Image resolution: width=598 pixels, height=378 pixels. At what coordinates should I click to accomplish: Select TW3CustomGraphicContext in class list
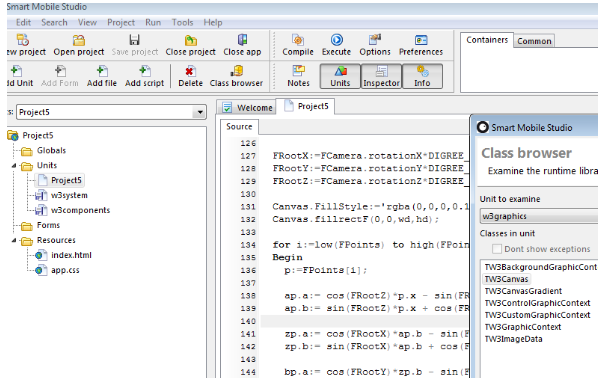pos(537,315)
